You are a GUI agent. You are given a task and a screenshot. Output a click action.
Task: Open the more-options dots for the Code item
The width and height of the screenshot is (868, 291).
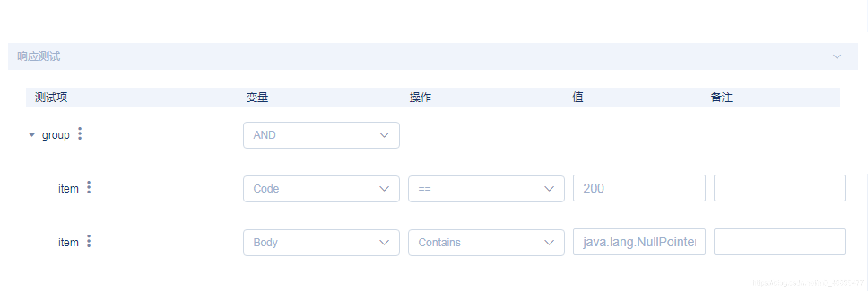pos(89,188)
